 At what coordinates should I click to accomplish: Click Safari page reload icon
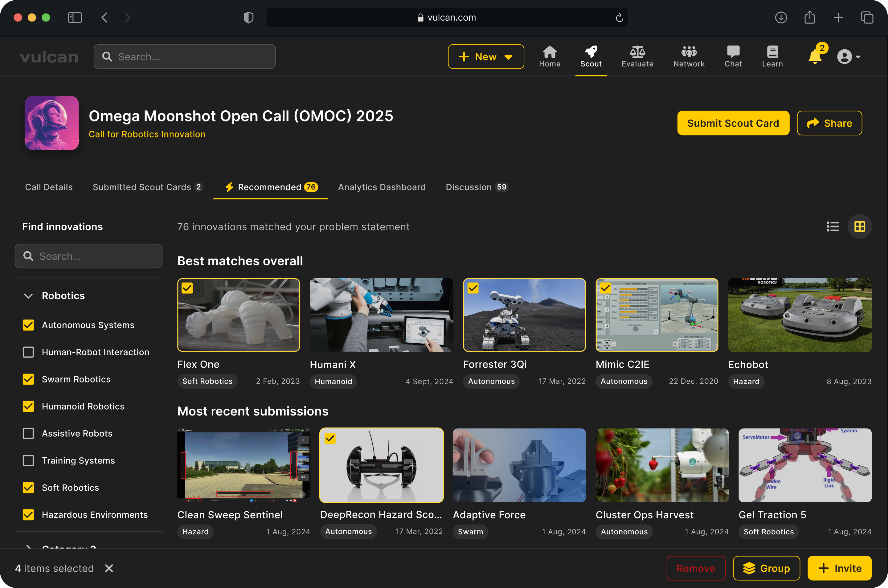click(x=619, y=18)
